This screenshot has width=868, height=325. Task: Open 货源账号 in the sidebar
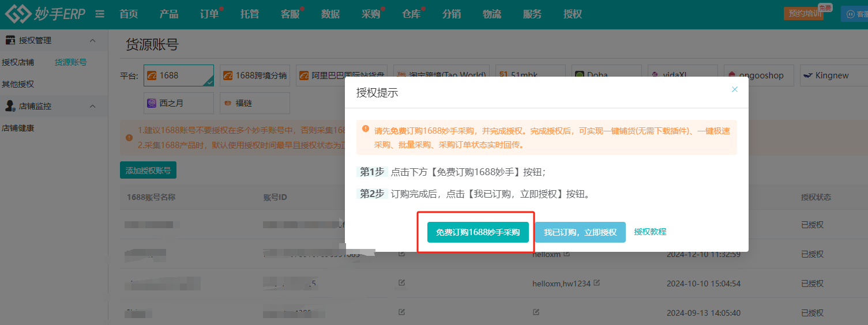71,62
